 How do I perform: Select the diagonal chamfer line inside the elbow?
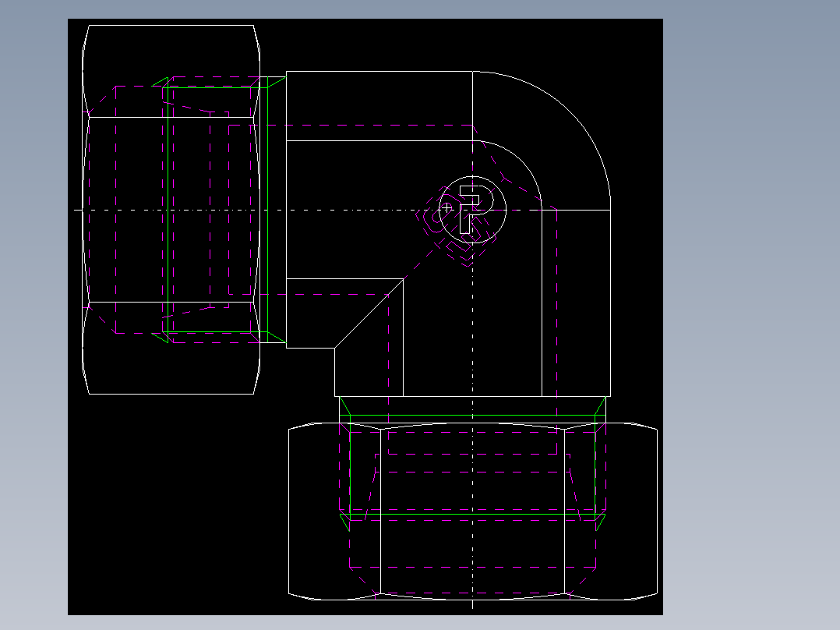tap(369, 313)
